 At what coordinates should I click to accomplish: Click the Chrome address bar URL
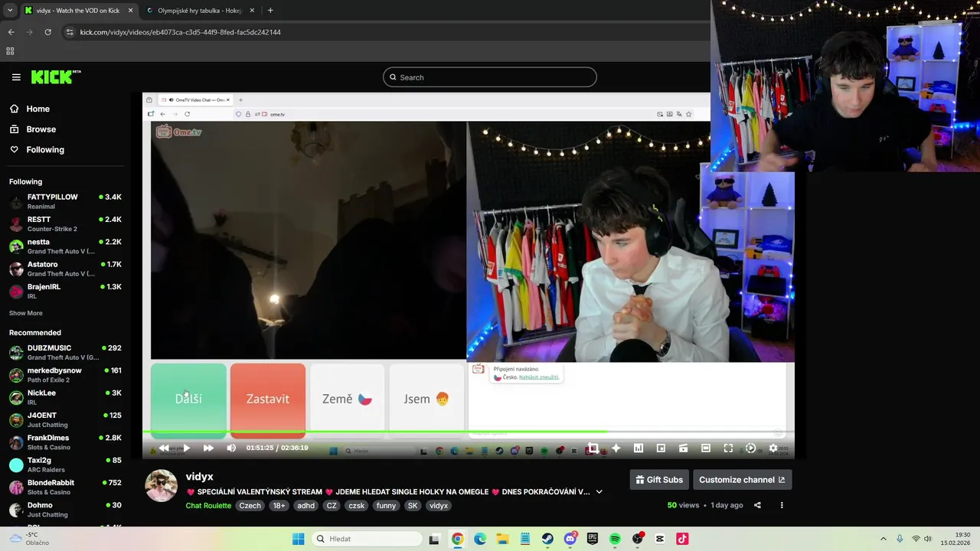click(181, 32)
